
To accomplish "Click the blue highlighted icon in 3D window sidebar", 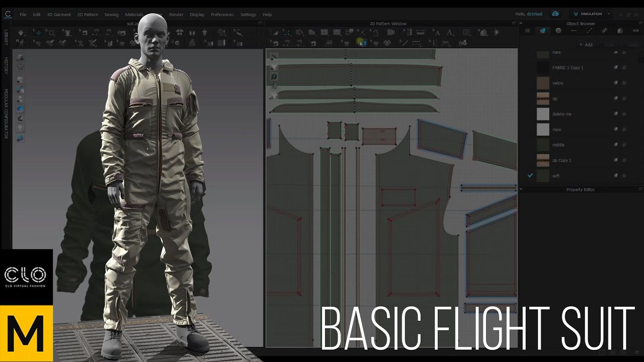I will 21,108.
